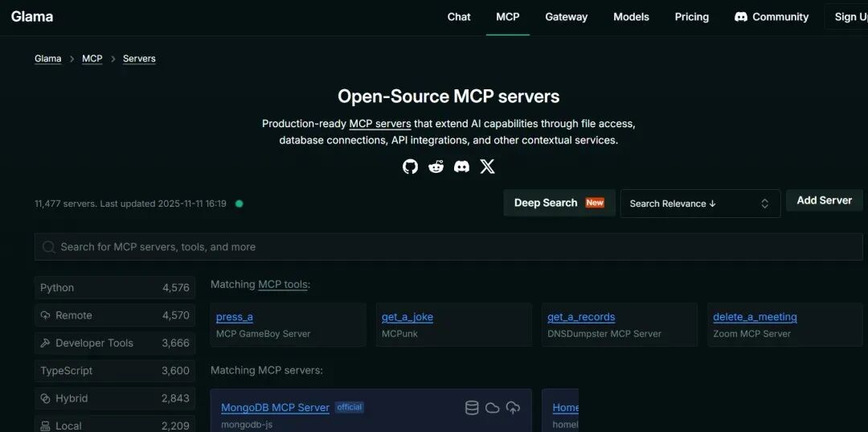Viewport: 868px width, 432px height.
Task: Click the Glama breadcrumb link
Action: tap(47, 59)
